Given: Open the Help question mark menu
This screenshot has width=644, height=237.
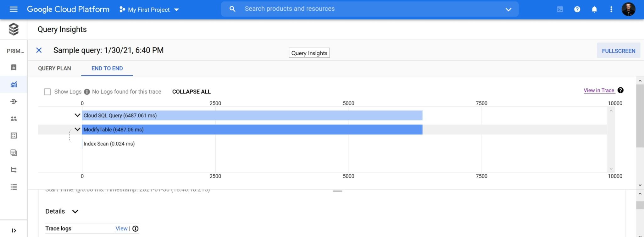Looking at the screenshot, I should point(577,9).
